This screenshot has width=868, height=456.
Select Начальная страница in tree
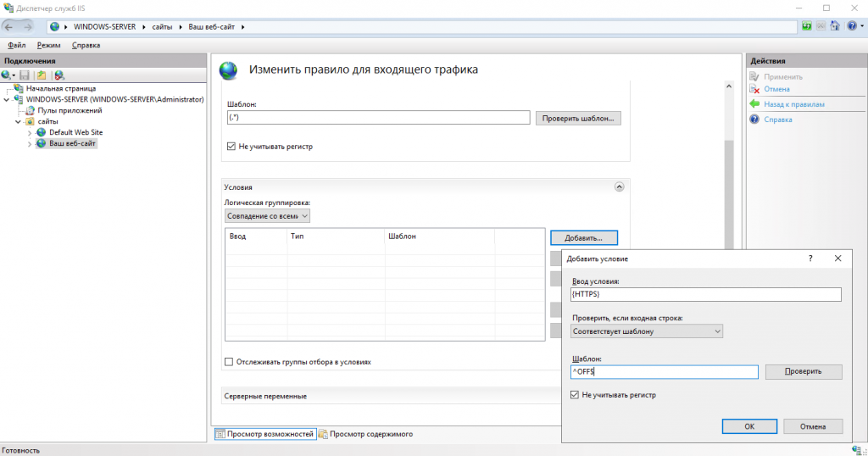click(61, 88)
